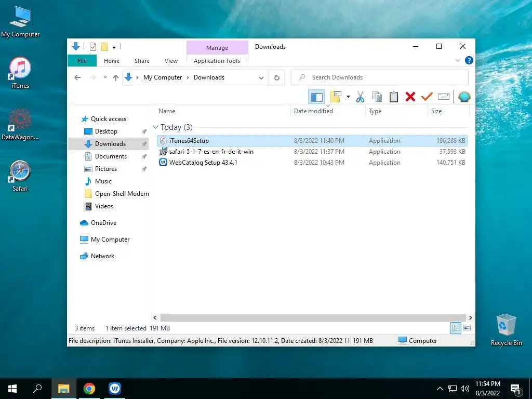This screenshot has width=532, height=399.
Task: Unpin Pictures from Quick access
Action: pyautogui.click(x=144, y=169)
